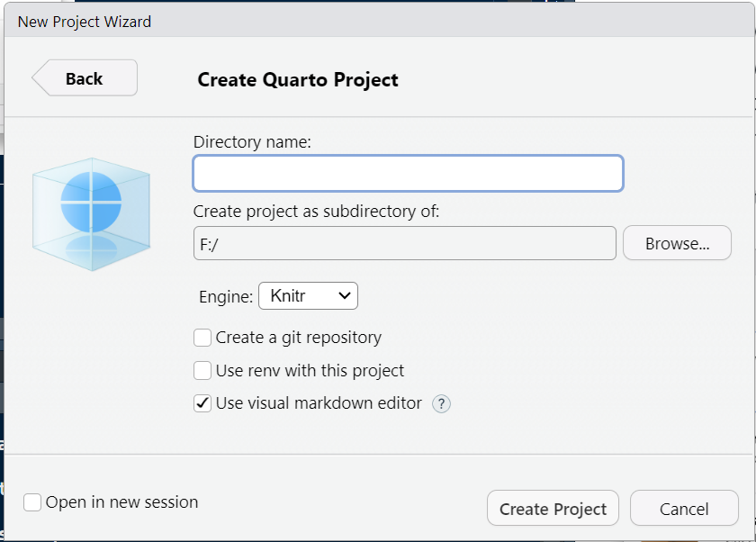The width and height of the screenshot is (756, 542).
Task: Open the Engine dropdown showing Knitr
Action: 308,295
